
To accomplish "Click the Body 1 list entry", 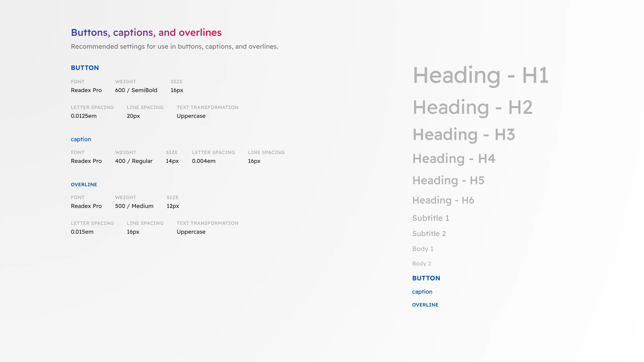I will coord(422,249).
